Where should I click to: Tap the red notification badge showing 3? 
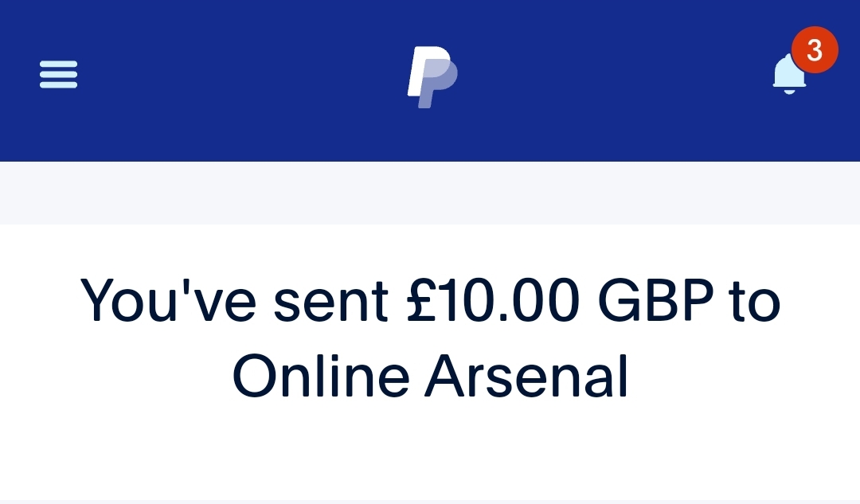coord(815,50)
